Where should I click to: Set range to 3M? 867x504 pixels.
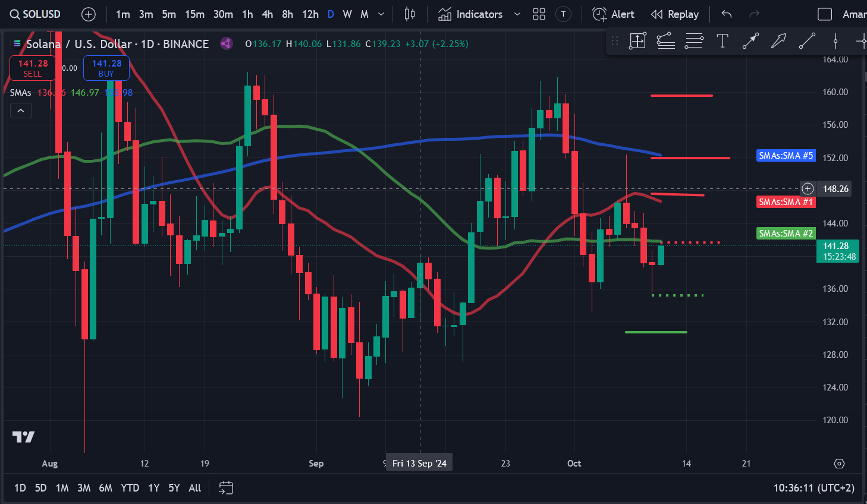tap(84, 488)
